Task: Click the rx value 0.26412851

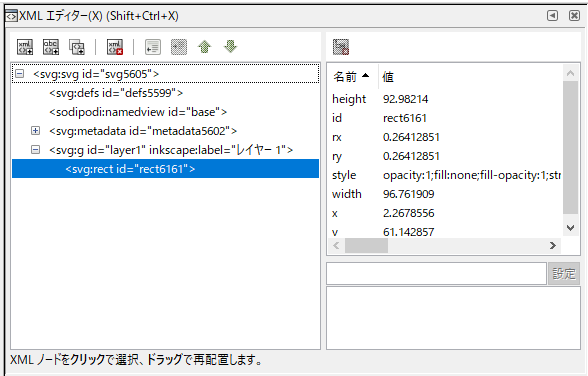Action: pyautogui.click(x=411, y=137)
